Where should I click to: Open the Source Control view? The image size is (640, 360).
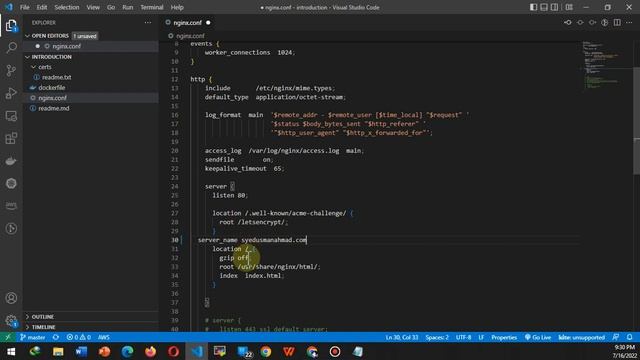(11, 70)
